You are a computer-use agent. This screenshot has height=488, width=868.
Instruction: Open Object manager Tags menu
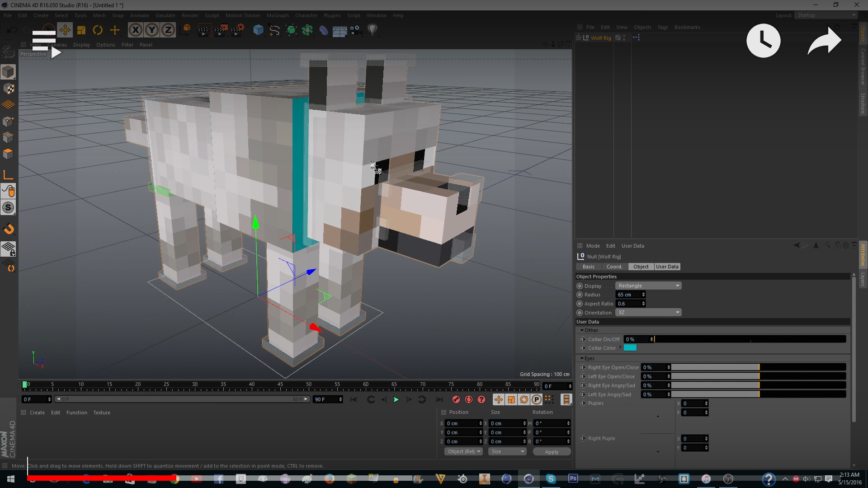pyautogui.click(x=662, y=27)
